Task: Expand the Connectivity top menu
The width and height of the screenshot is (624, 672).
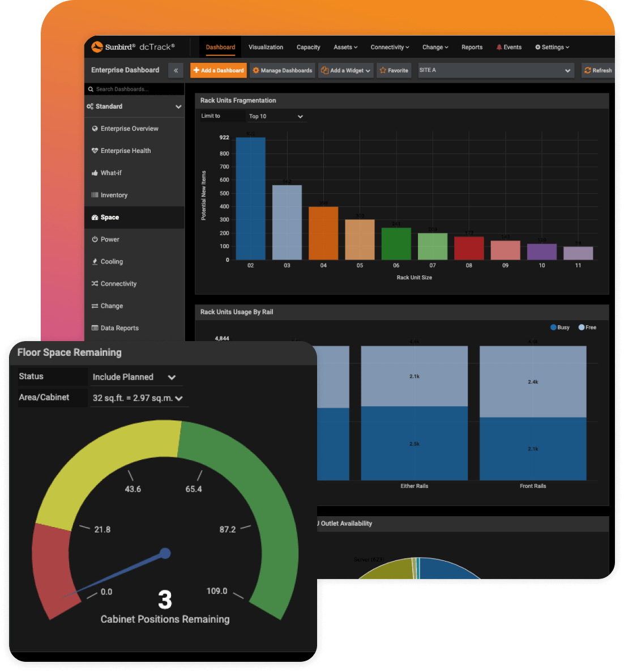Action: point(390,47)
